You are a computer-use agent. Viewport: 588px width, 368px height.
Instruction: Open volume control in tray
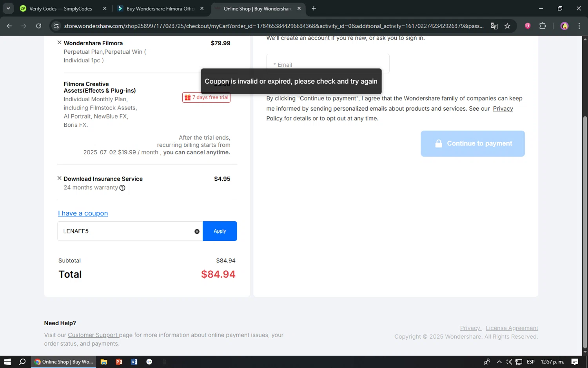[509, 362]
